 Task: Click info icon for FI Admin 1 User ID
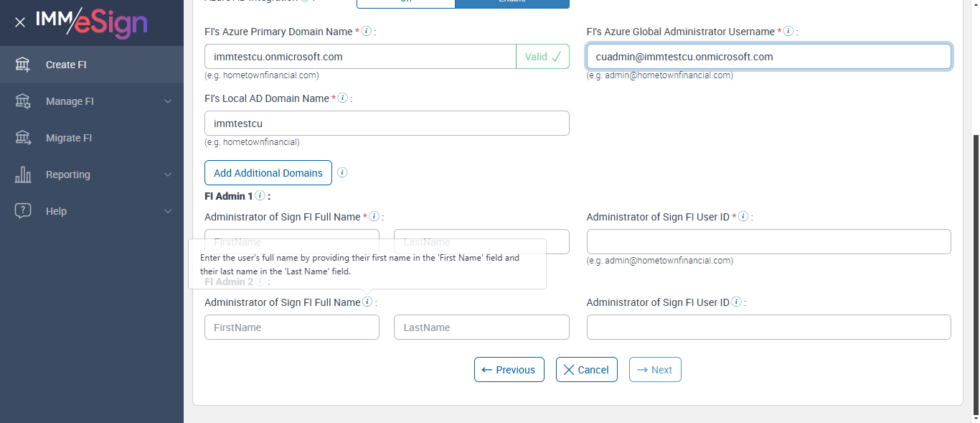pos(743,216)
